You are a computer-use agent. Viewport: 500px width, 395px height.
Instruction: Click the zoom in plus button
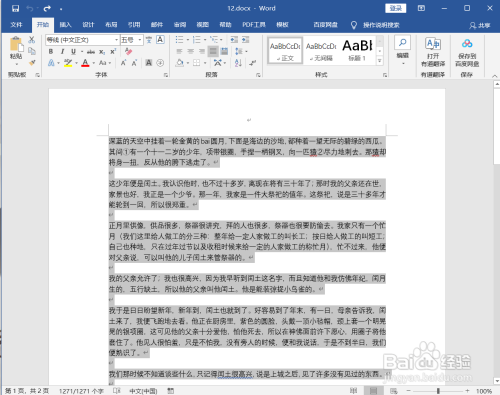467,391
